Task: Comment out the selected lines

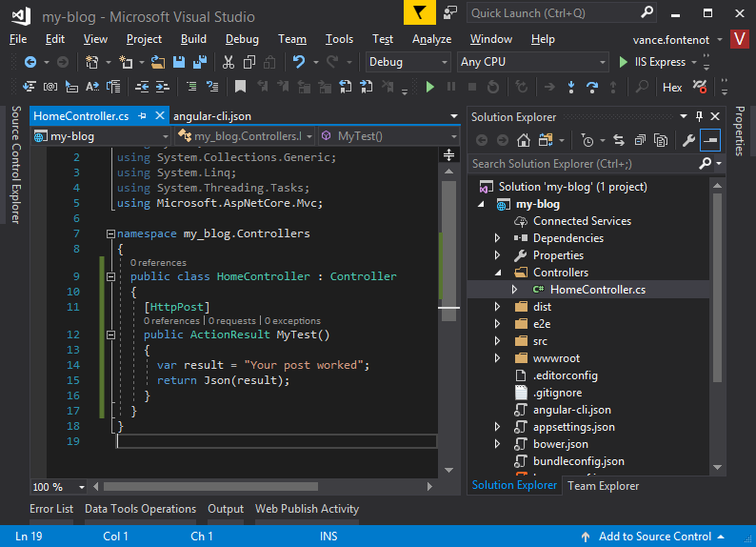Action: 191,87
